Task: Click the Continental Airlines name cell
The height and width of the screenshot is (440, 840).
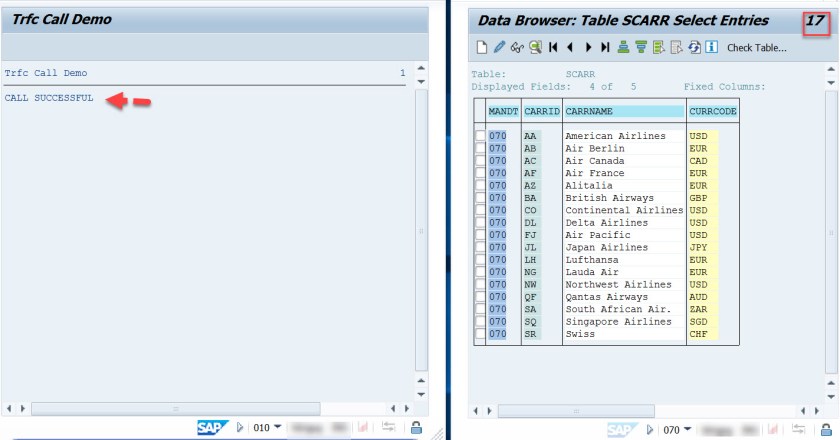Action: (x=624, y=210)
